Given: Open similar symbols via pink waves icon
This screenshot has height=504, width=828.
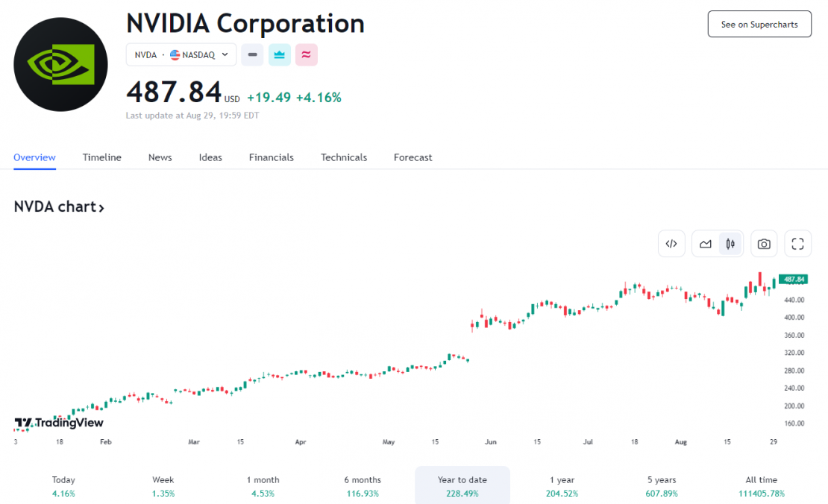Looking at the screenshot, I should click(306, 54).
